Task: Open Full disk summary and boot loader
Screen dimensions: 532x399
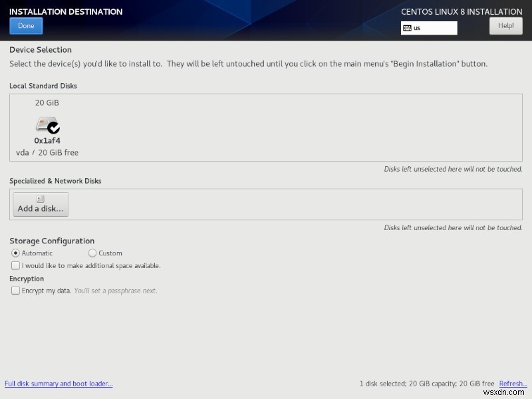Action: [59, 384]
